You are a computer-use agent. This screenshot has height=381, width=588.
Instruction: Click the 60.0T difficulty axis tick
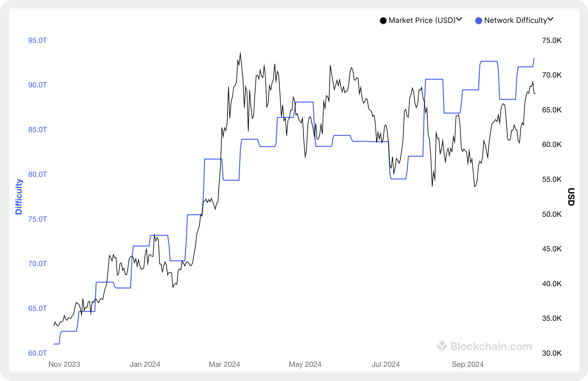[37, 353]
